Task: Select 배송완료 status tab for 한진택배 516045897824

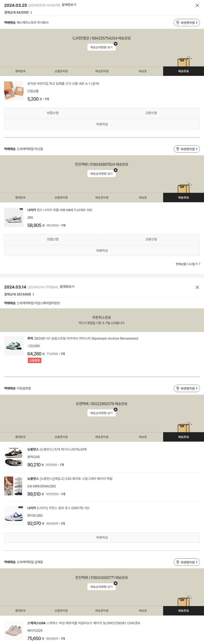Action: [183, 197]
